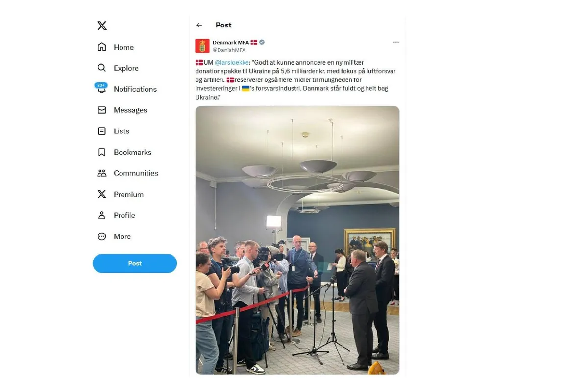Viewport: 588px width, 390px height.
Task: Select the Premium X icon
Action: click(x=102, y=194)
